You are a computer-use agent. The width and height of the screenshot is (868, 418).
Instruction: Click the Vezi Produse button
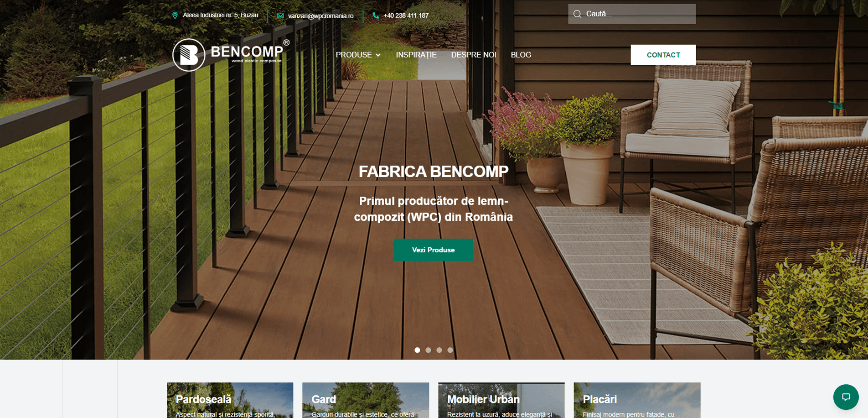434,250
